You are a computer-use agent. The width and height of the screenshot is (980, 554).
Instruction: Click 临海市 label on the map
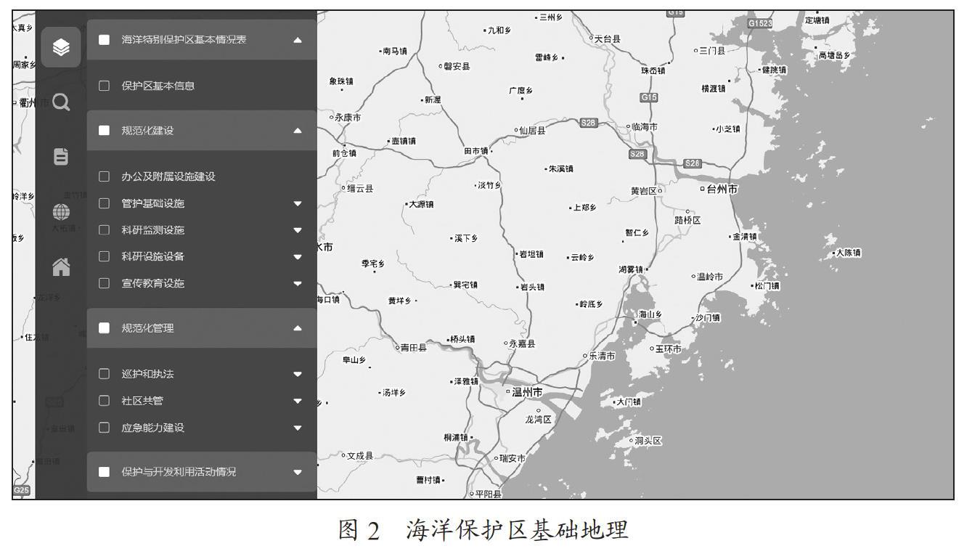[645, 126]
